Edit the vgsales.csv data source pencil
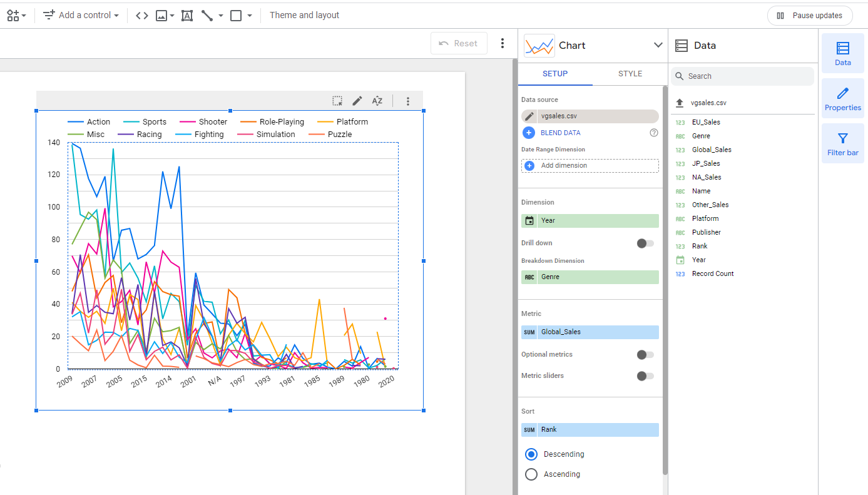The height and width of the screenshot is (495, 868). pos(529,116)
